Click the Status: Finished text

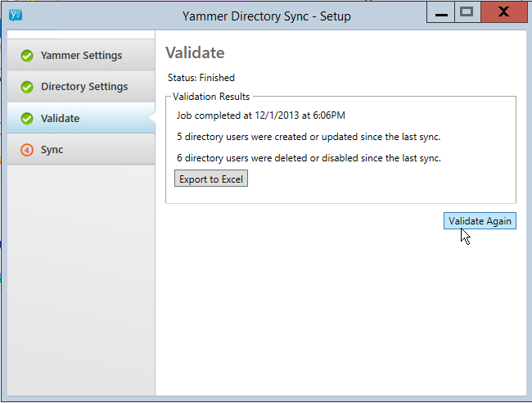point(201,78)
